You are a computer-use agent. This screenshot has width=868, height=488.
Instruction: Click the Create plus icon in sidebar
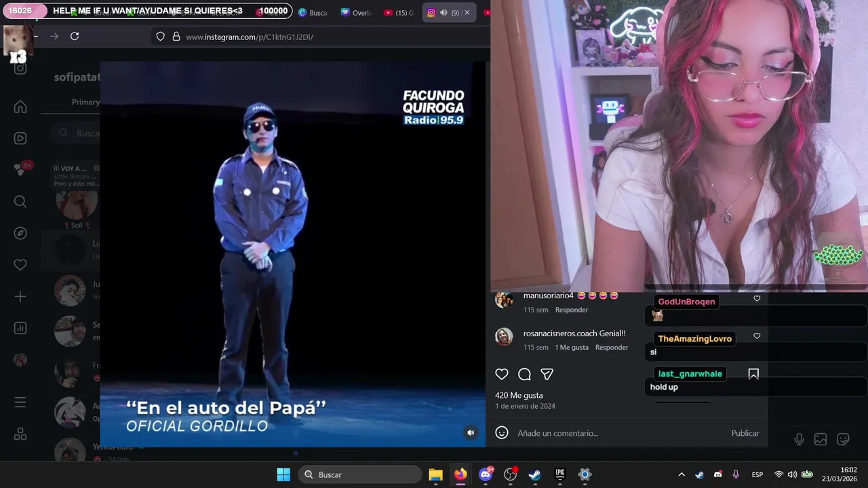point(20,297)
